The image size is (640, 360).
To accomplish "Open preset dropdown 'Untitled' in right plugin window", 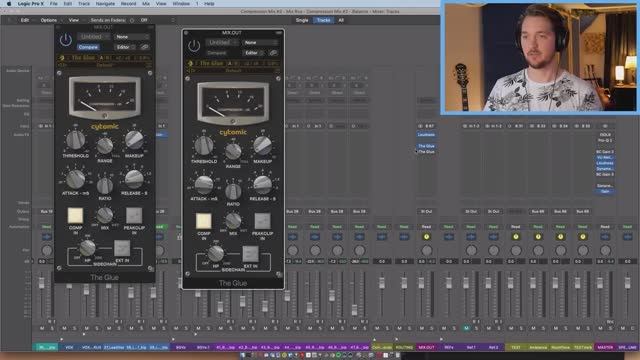I will [x=222, y=42].
